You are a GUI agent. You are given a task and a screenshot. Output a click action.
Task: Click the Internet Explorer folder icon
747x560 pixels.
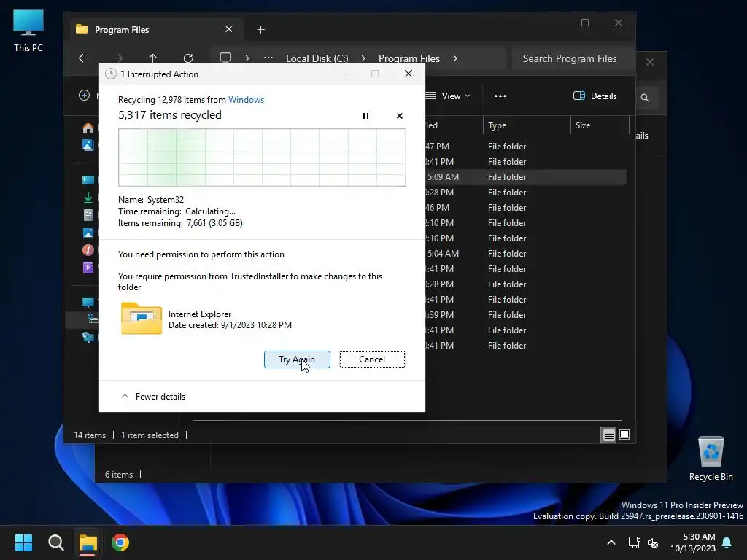click(142, 319)
